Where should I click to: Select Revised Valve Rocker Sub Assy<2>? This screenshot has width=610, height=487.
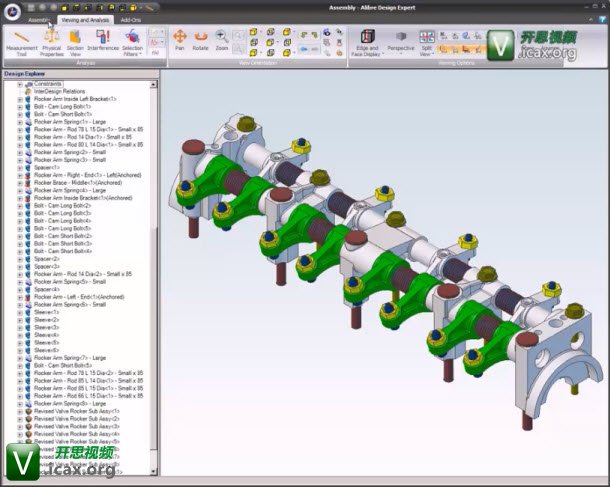pyautogui.click(x=77, y=419)
